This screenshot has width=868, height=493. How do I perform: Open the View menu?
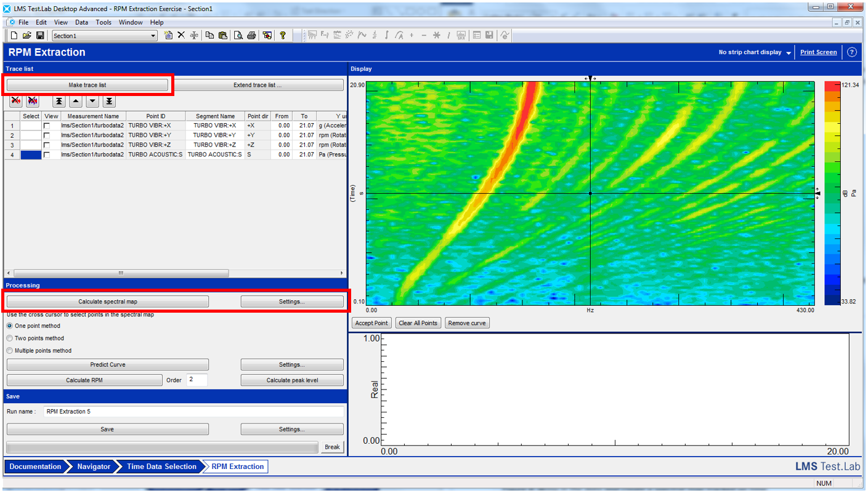[61, 22]
